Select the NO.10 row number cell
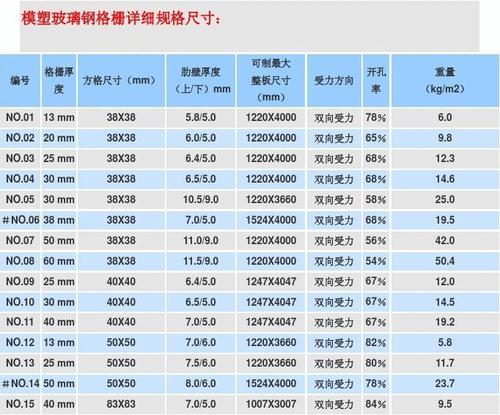This screenshot has height=415, width=500. coord(20,302)
